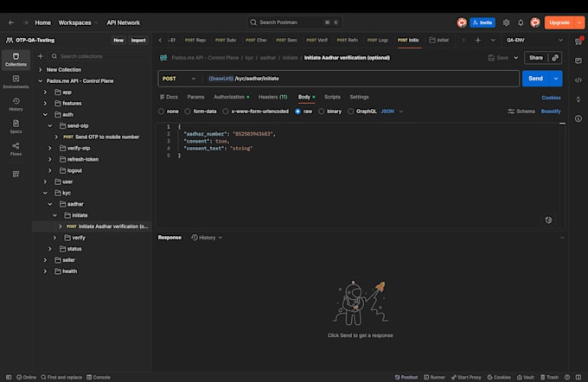Open the Vault in the status bar
588x382 pixels.
(525, 377)
